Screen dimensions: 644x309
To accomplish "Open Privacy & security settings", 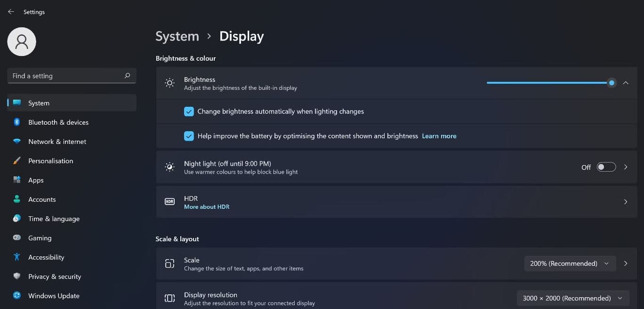I will [x=72, y=276].
